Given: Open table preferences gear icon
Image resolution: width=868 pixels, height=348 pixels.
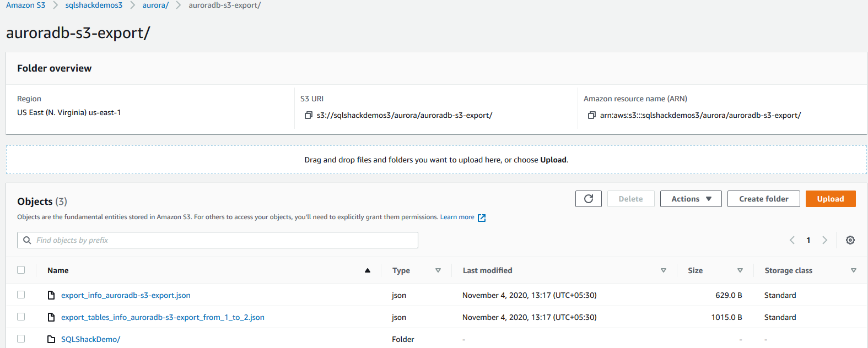Looking at the screenshot, I should click(850, 240).
